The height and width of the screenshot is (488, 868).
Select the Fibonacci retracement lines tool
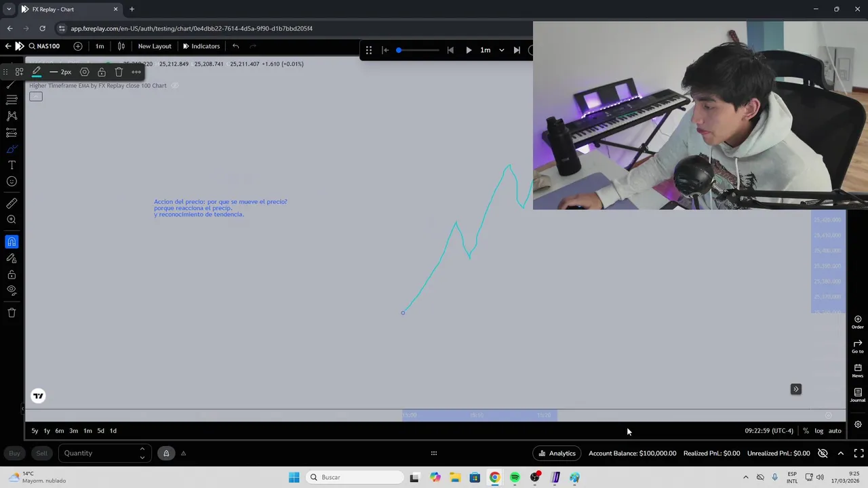pyautogui.click(x=12, y=100)
